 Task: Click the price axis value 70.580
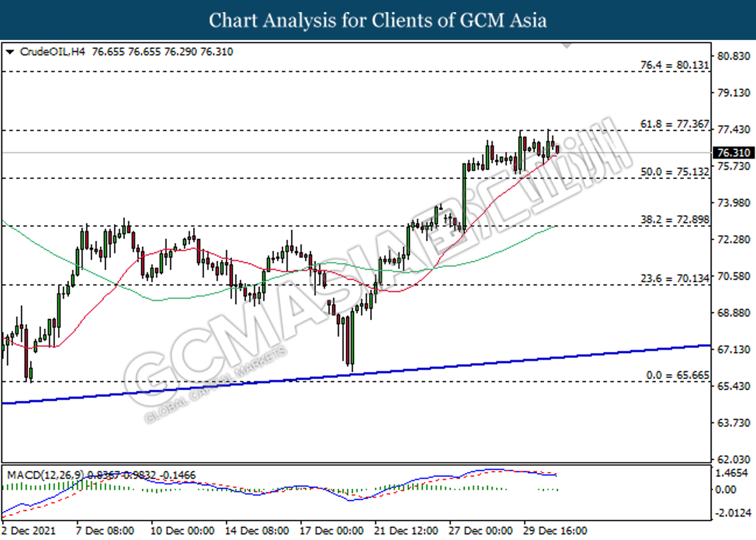click(x=734, y=276)
